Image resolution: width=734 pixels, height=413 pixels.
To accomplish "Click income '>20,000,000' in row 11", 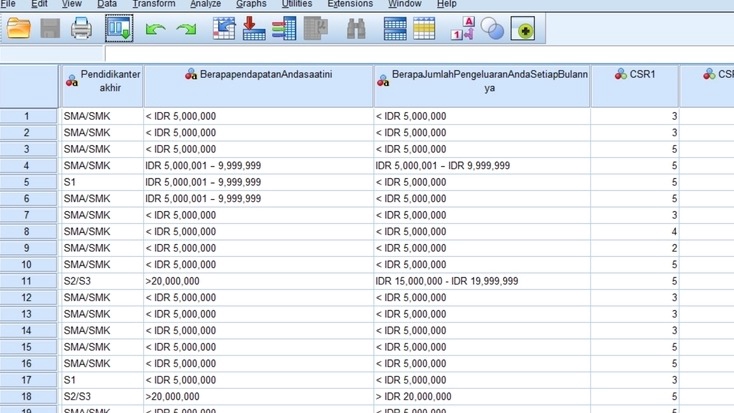I will point(258,281).
